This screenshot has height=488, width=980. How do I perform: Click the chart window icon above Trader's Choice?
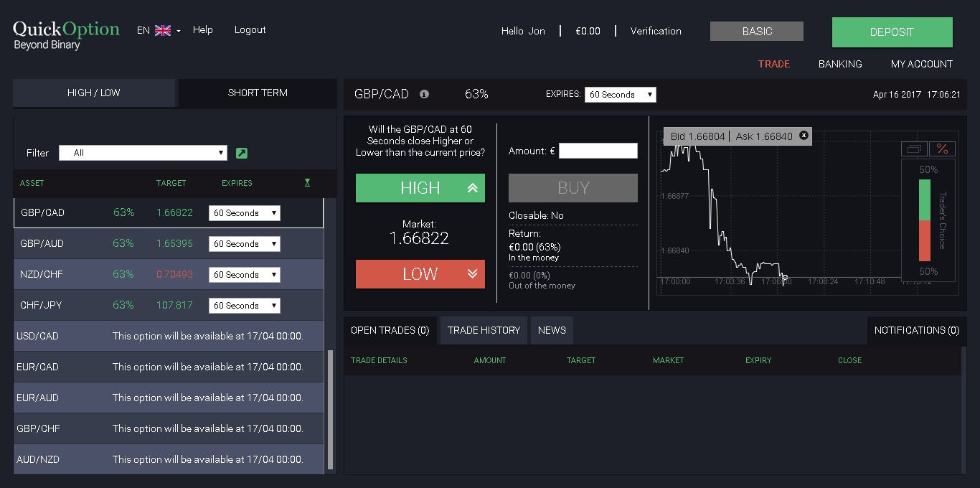pos(914,149)
